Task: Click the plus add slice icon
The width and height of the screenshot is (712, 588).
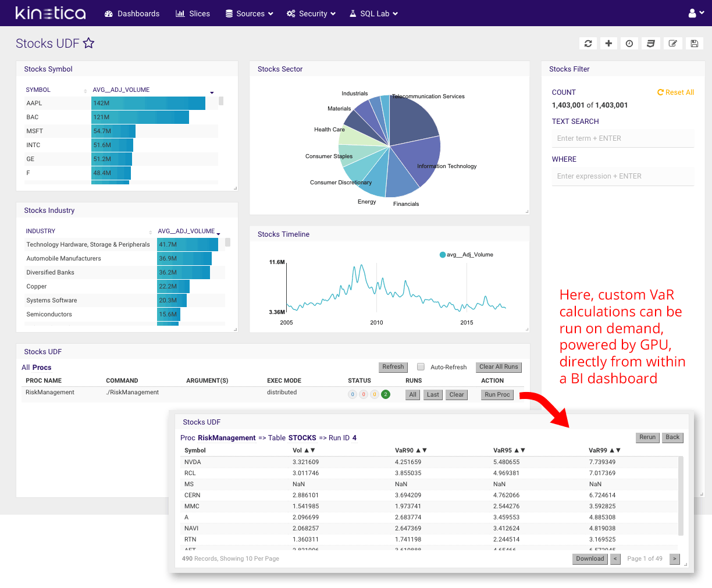Action: pyautogui.click(x=608, y=43)
